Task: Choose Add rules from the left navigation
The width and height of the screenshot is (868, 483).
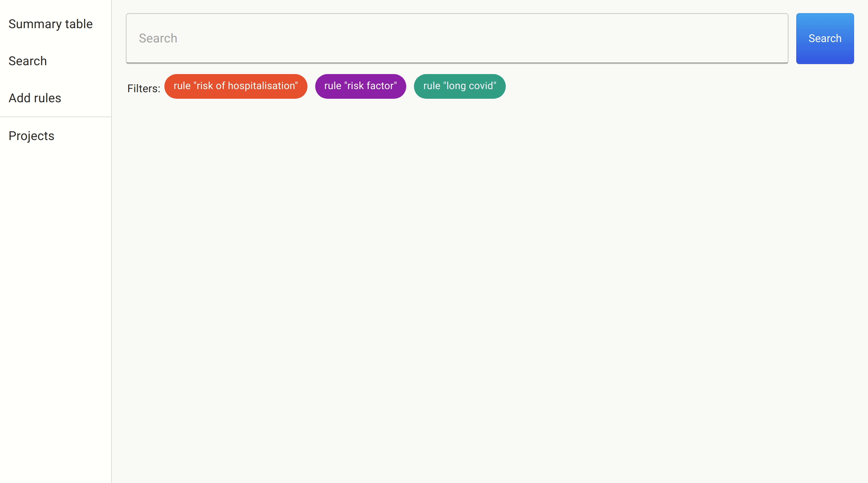Action: pos(35,98)
